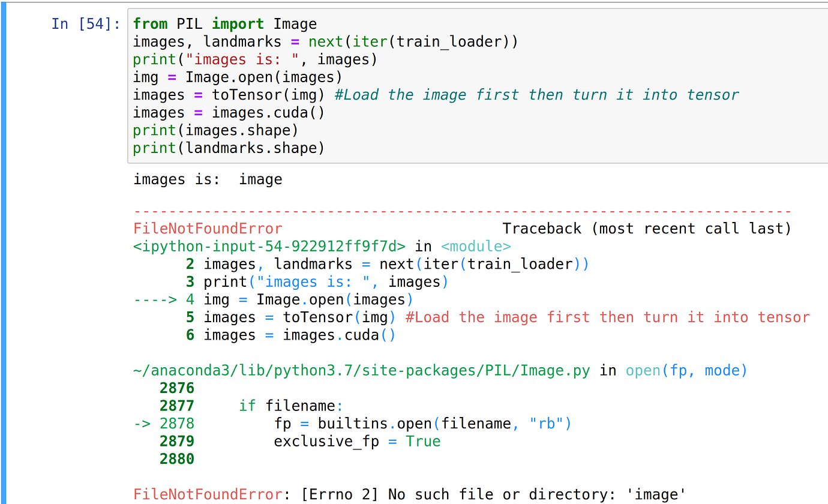Viewport: 828px width, 504px height.
Task: Click traceback line 2878 with builtins.open
Action: pyautogui.click(x=422, y=424)
